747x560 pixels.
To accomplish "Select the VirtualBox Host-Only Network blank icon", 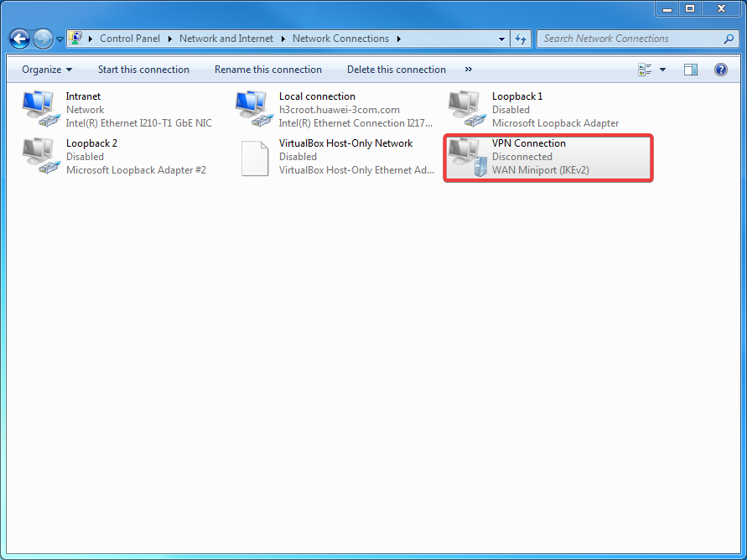I will tap(255, 158).
